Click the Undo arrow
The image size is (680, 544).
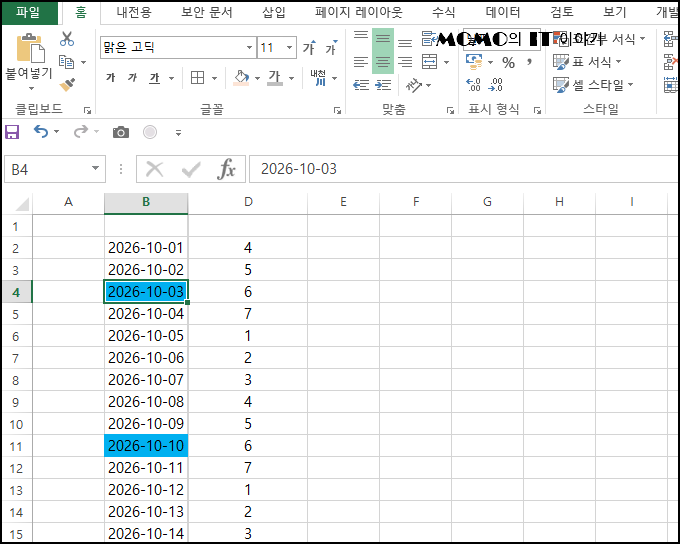click(41, 131)
